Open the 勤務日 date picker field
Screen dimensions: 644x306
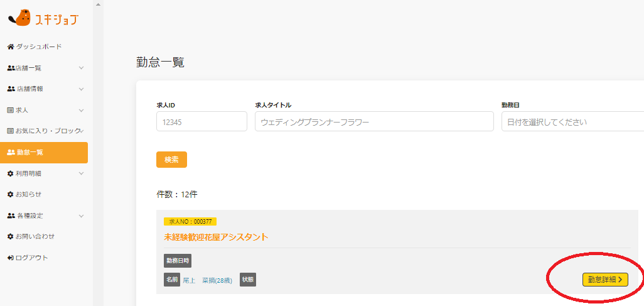(x=572, y=121)
